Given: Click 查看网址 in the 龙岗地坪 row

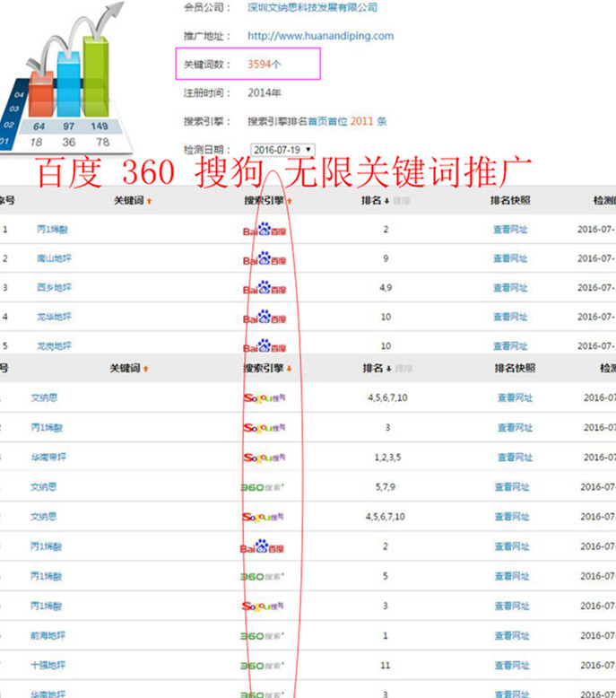Looking at the screenshot, I should tap(510, 346).
